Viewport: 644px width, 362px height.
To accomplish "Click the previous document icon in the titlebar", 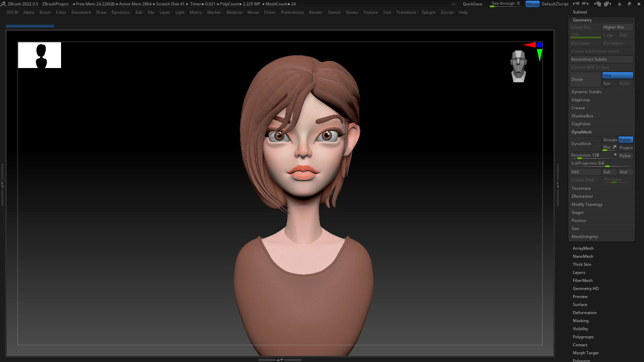I will (x=598, y=4).
